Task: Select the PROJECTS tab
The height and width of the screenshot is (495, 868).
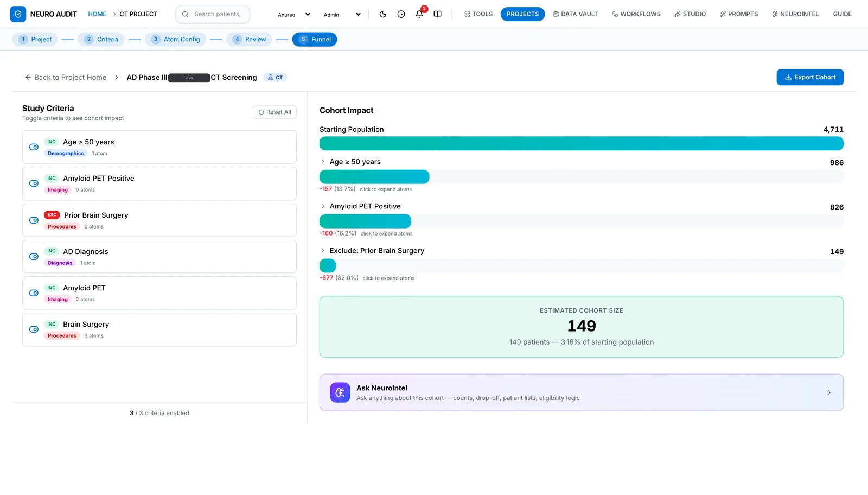Action: point(522,14)
